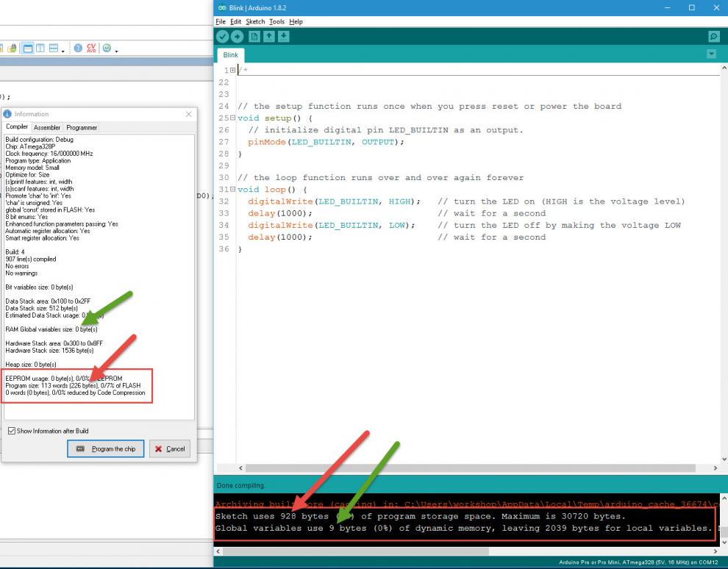Click the Arduino icon in title bar
Viewport: 728px width, 569px height.
coord(222,8)
